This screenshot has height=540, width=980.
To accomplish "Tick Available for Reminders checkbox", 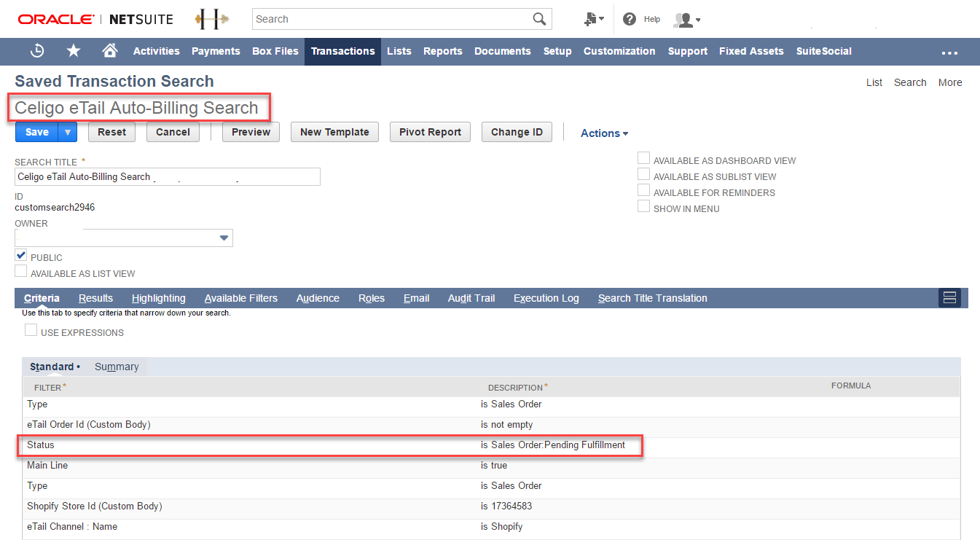I will click(643, 190).
